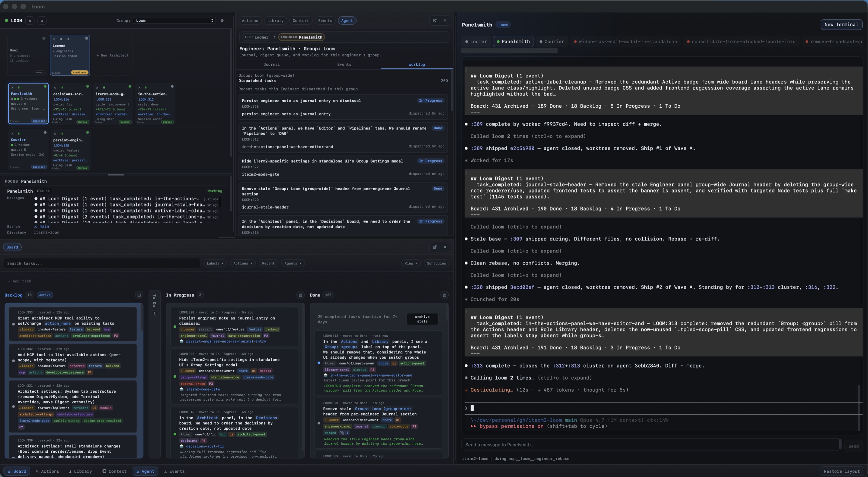Focus the Send a message to Panelsmith field
The image size is (868, 477).
[651, 445]
